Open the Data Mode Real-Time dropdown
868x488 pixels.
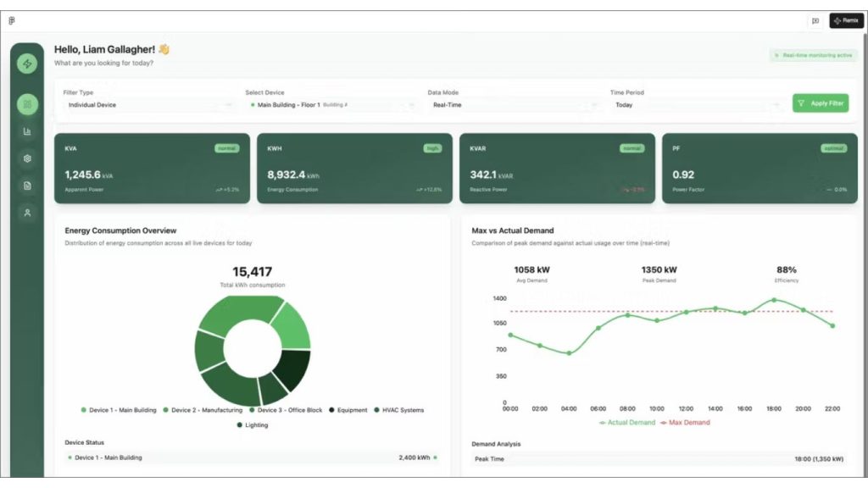click(x=514, y=105)
